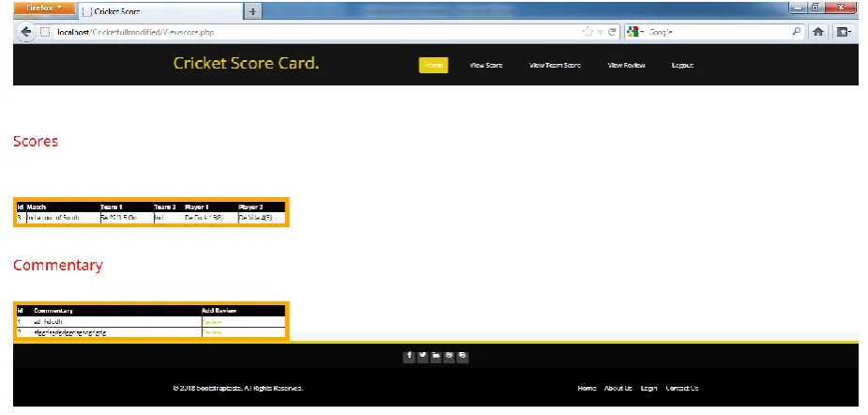Click the footer Contact Us link
Image resolution: width=868 pixels, height=415 pixels.
coord(682,388)
